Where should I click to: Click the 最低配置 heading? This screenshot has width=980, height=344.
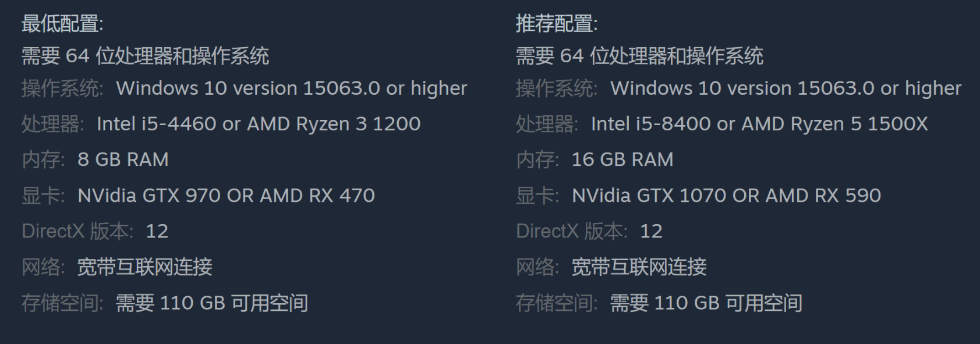pyautogui.click(x=62, y=24)
